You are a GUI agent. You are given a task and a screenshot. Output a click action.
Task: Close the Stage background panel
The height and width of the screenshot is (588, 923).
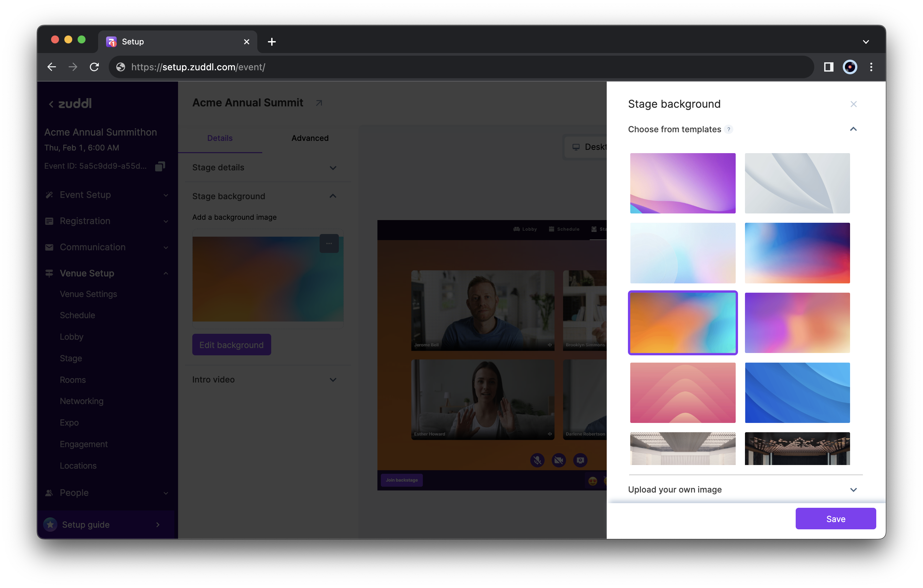854,104
